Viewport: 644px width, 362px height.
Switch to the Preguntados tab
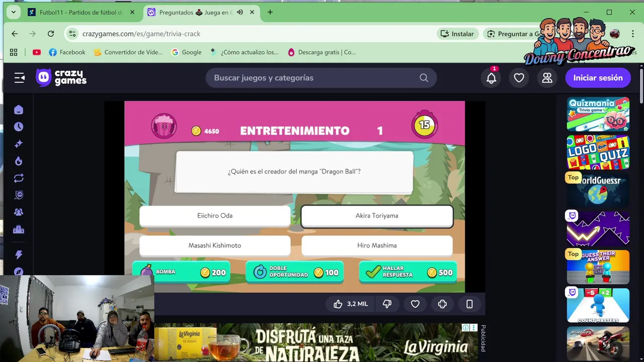pos(196,13)
